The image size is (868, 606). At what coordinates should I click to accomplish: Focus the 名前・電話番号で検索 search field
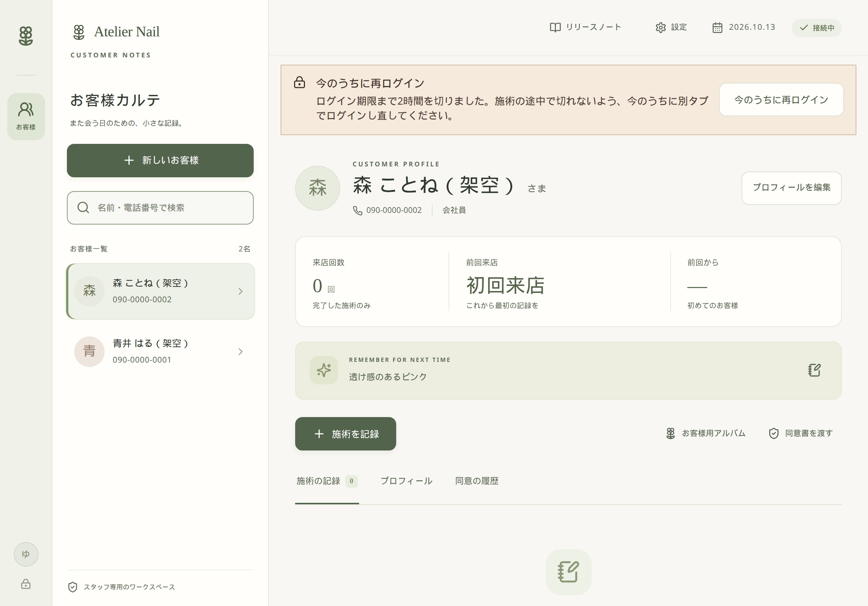point(160,208)
